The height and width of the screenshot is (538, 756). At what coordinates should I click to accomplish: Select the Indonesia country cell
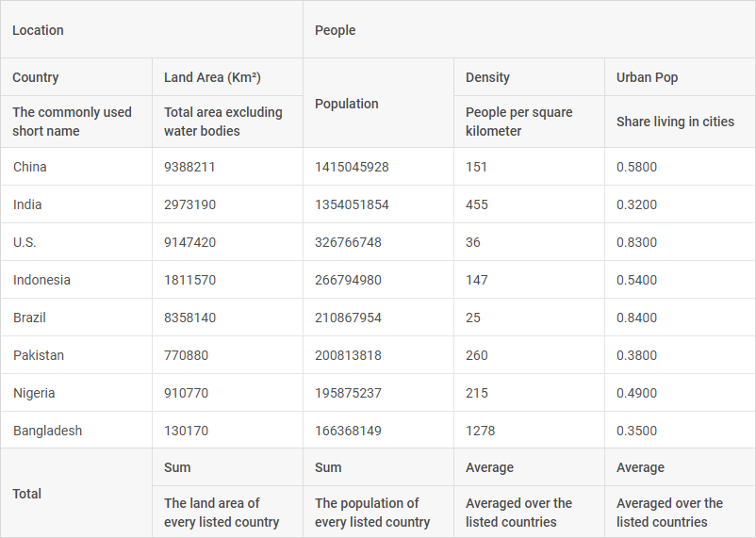click(x=76, y=280)
